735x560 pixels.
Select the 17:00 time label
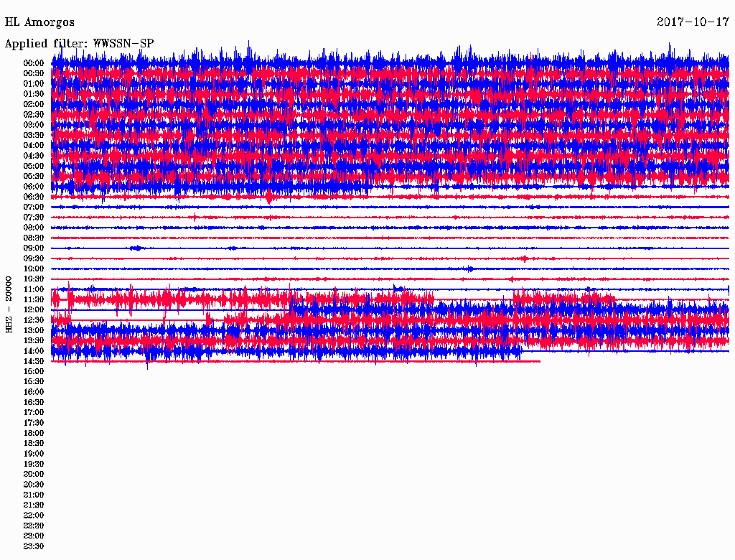(34, 413)
